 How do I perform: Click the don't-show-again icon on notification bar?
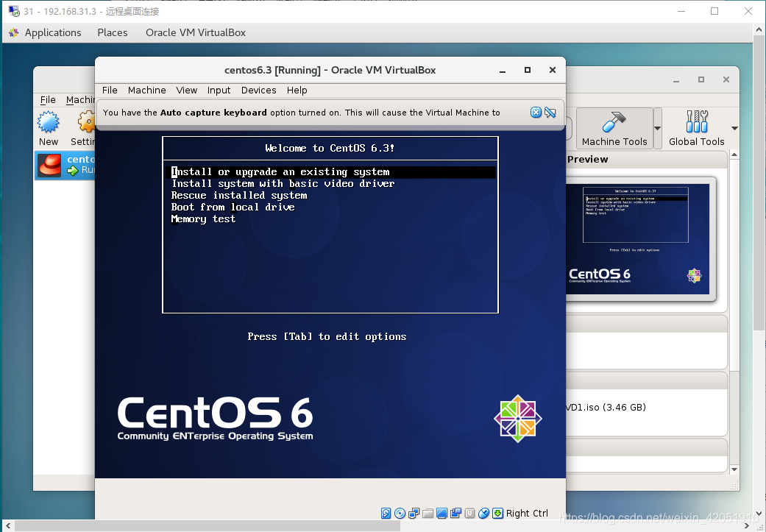550,113
